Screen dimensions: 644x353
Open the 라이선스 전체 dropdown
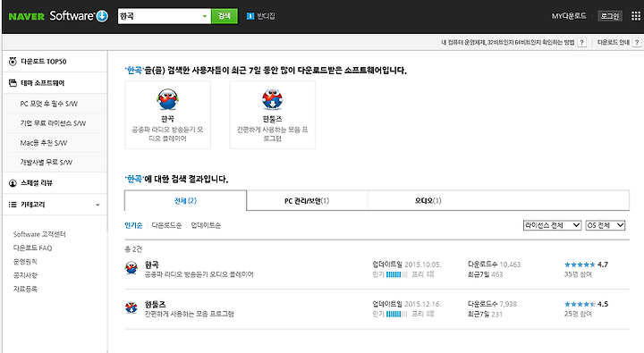tap(552, 225)
